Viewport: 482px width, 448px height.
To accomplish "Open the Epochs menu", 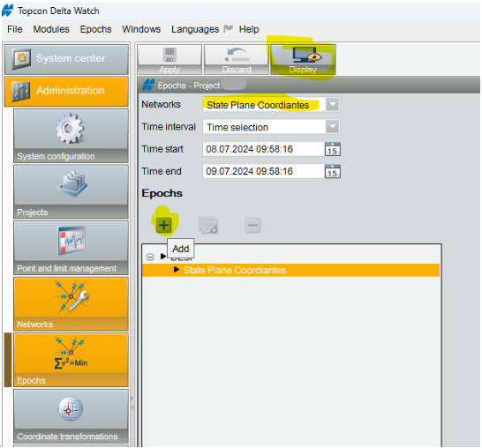I will click(95, 29).
